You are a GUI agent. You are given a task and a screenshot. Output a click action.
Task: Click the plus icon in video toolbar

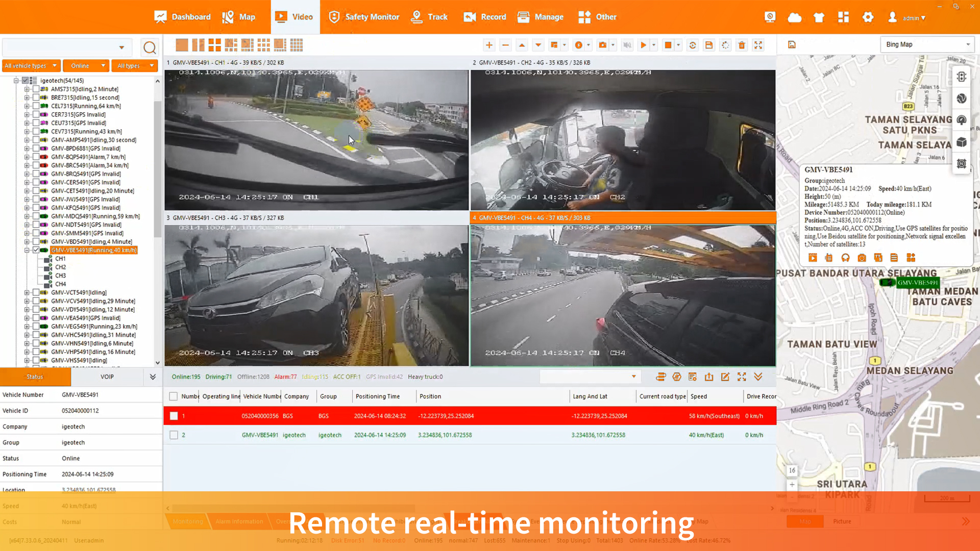[489, 45]
